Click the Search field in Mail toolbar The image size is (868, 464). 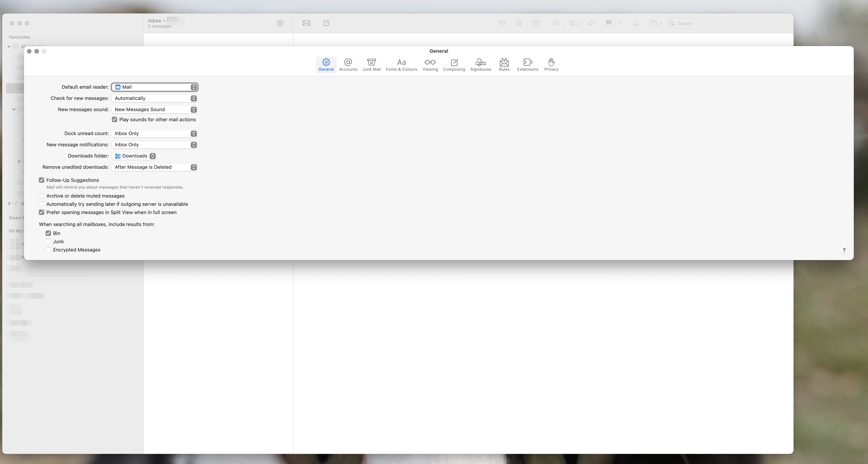(x=728, y=24)
